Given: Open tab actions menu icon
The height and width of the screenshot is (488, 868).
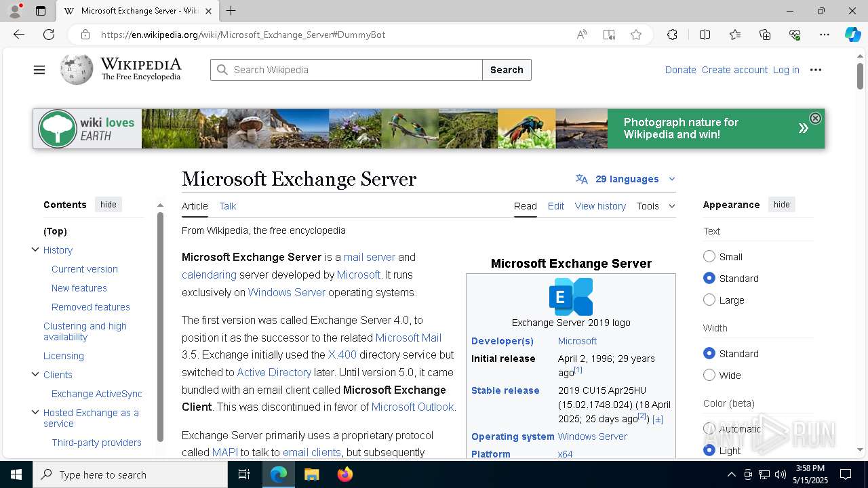Looking at the screenshot, I should (41, 11).
